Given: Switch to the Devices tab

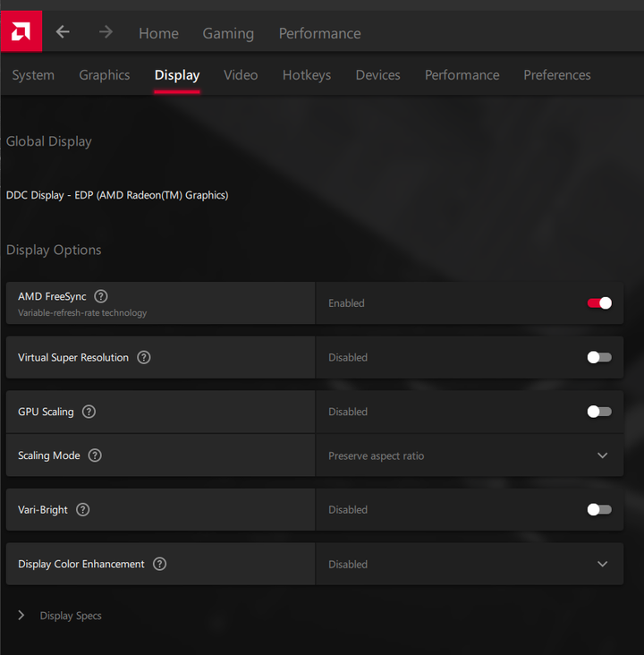Looking at the screenshot, I should click(x=378, y=75).
